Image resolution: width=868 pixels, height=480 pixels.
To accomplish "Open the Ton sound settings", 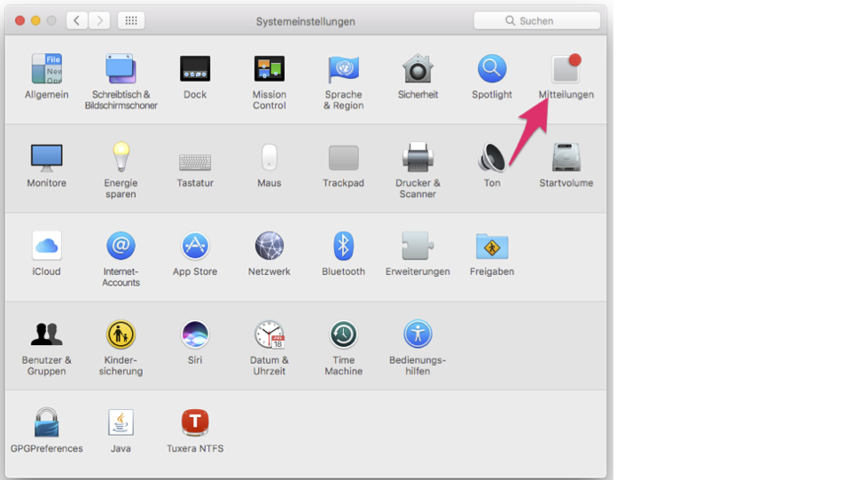I will (491, 157).
